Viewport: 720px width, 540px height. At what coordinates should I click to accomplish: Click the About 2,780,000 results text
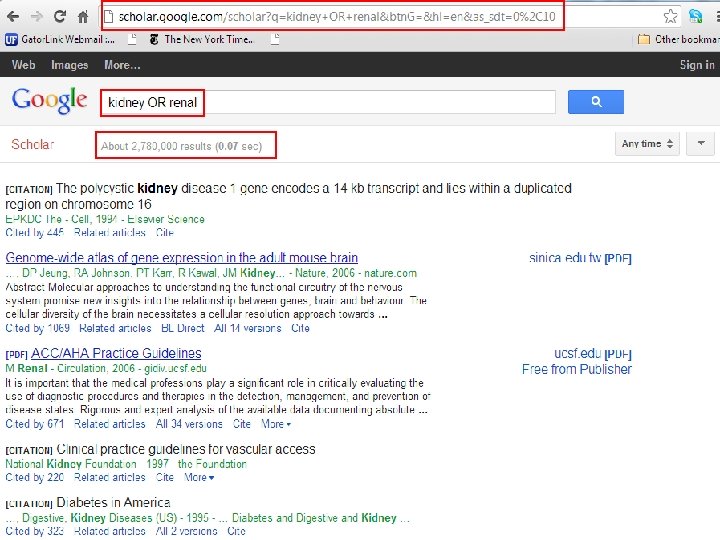181,146
